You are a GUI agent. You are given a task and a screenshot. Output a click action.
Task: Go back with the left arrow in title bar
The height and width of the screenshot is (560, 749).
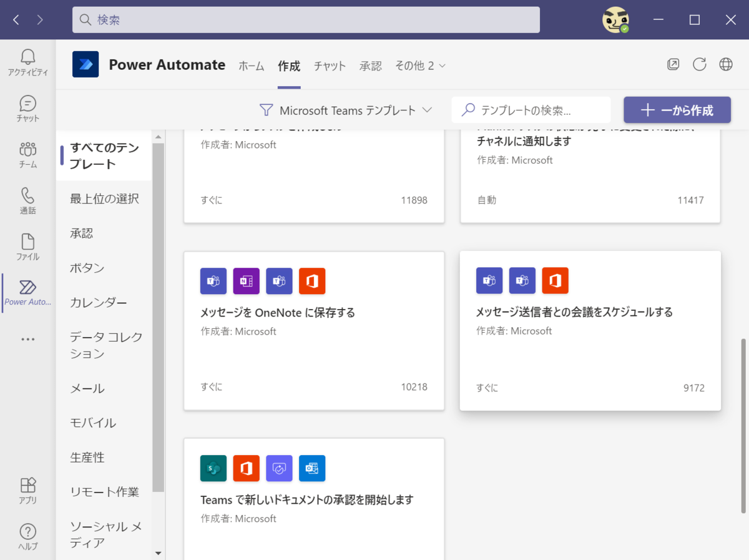(x=16, y=20)
